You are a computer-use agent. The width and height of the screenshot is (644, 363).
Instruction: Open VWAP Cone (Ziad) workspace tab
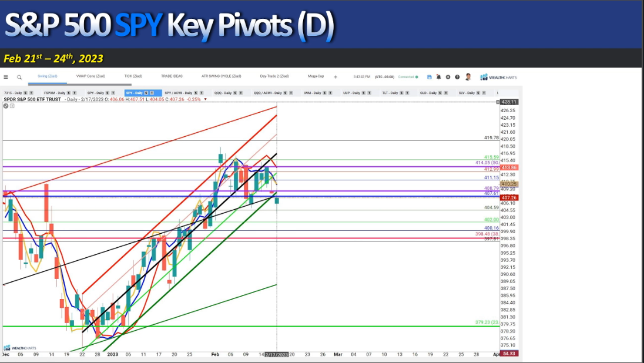90,76
